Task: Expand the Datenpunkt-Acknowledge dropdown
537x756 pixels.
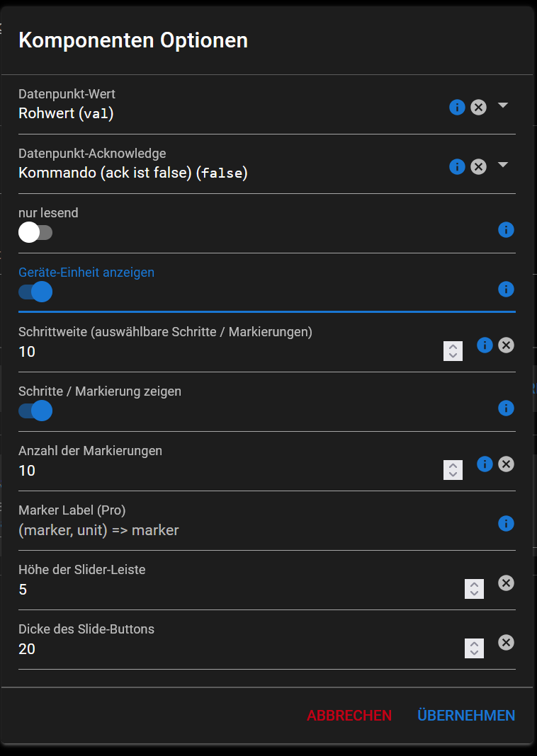Action: tap(503, 165)
